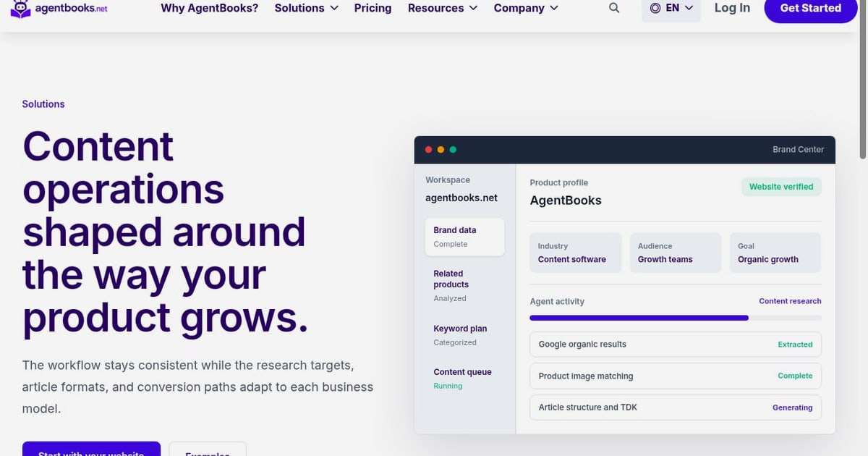
Task: Click the yellow dot in the Brand Center window
Action: click(441, 150)
